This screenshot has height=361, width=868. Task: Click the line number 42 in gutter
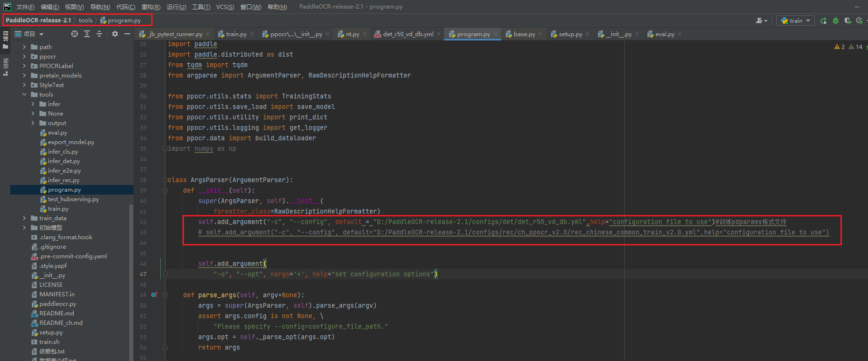pyautogui.click(x=143, y=222)
